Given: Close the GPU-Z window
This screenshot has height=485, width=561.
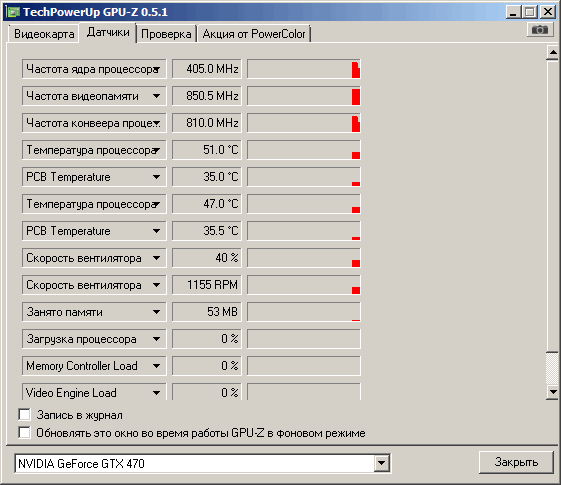Looking at the screenshot, I should 548,12.
